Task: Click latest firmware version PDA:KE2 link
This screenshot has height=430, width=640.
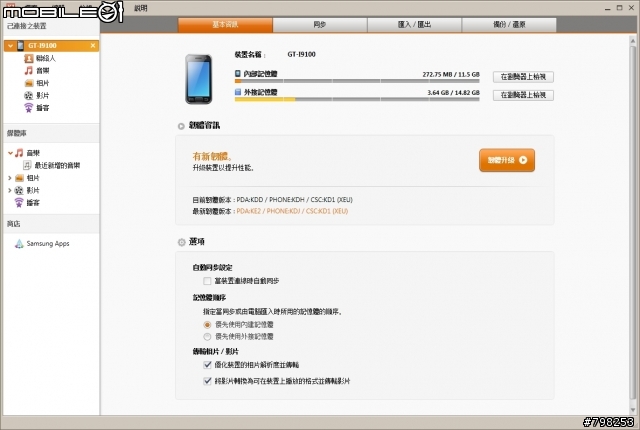Action: click(292, 211)
